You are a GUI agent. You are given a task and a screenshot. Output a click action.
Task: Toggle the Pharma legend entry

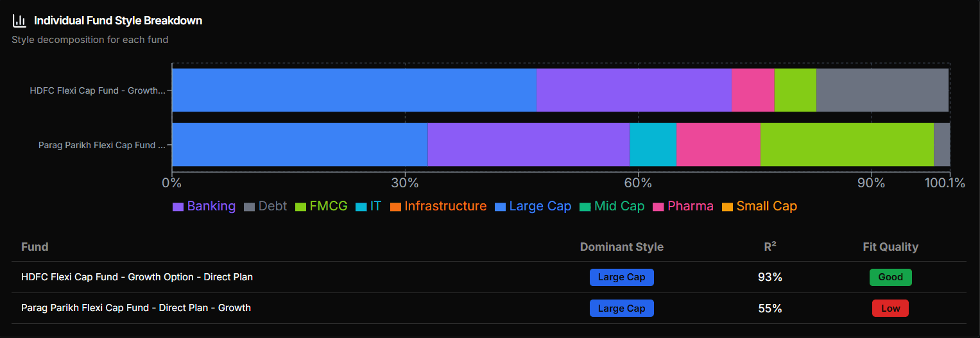click(x=683, y=207)
